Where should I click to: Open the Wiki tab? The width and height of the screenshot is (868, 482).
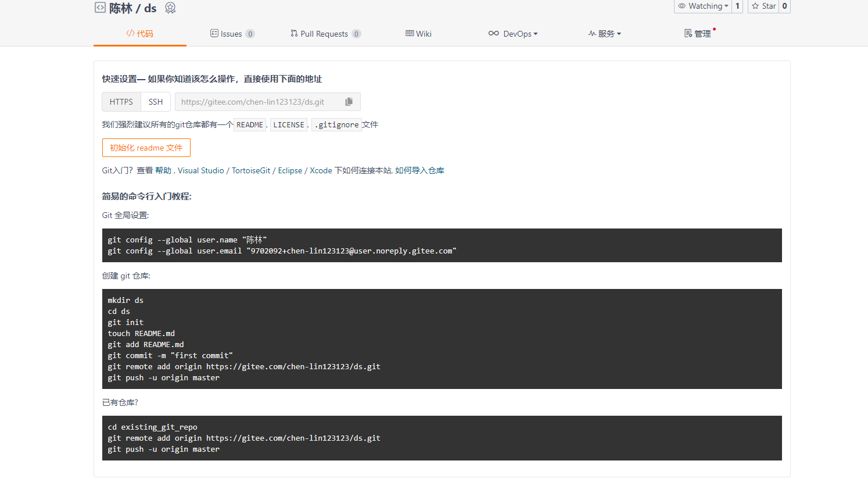418,34
